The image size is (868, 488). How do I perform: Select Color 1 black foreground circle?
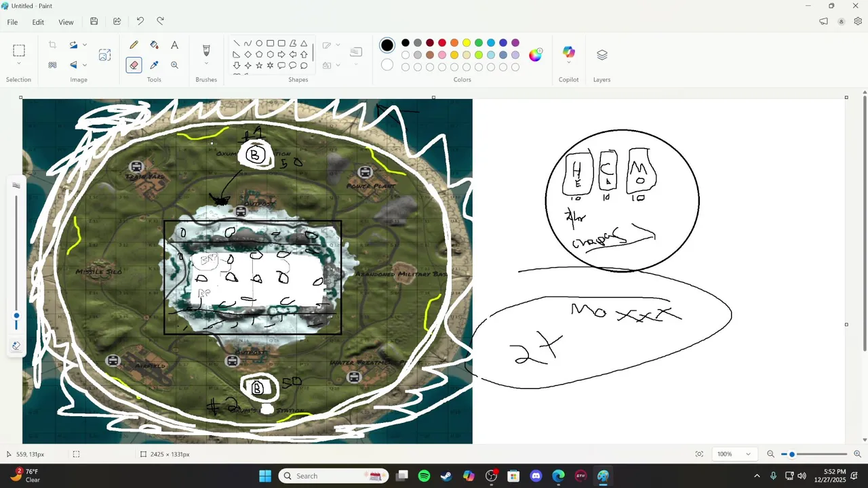(x=387, y=45)
